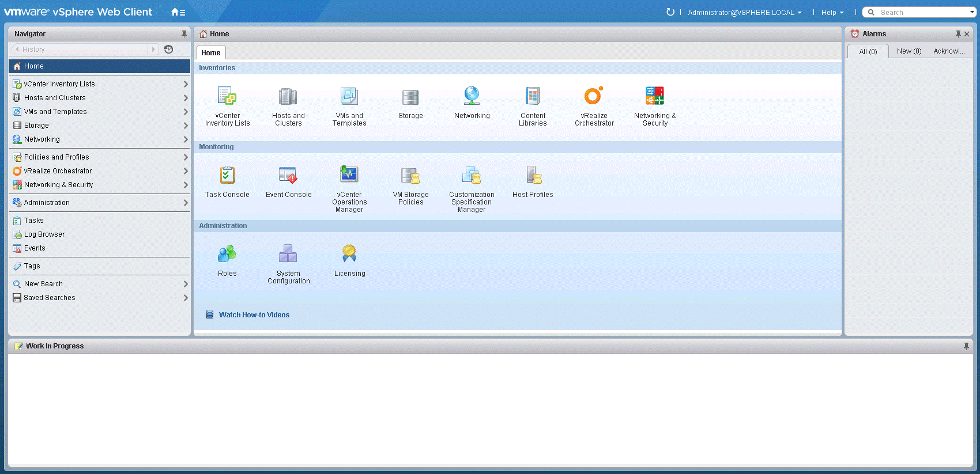
Task: Open vCenter Operations Manager icon
Action: tap(349, 175)
